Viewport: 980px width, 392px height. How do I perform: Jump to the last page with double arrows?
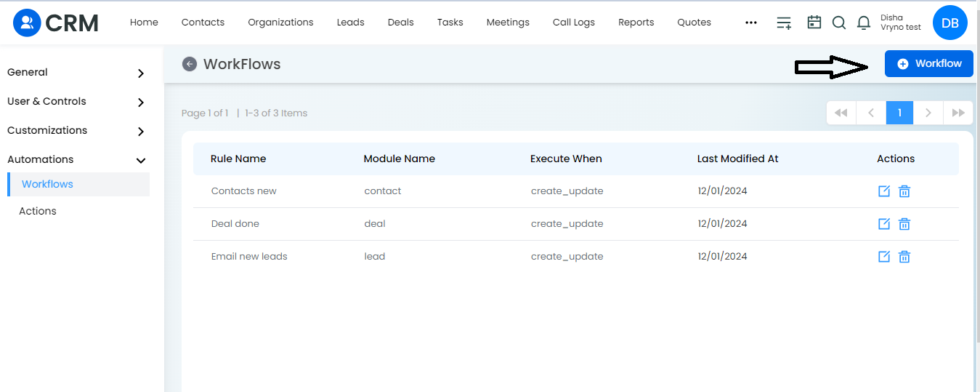[x=958, y=113]
